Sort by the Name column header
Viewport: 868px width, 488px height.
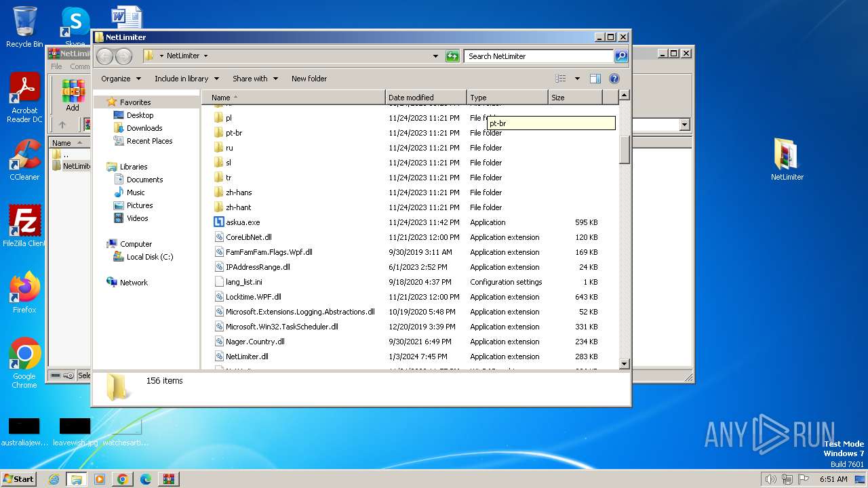pyautogui.click(x=294, y=98)
